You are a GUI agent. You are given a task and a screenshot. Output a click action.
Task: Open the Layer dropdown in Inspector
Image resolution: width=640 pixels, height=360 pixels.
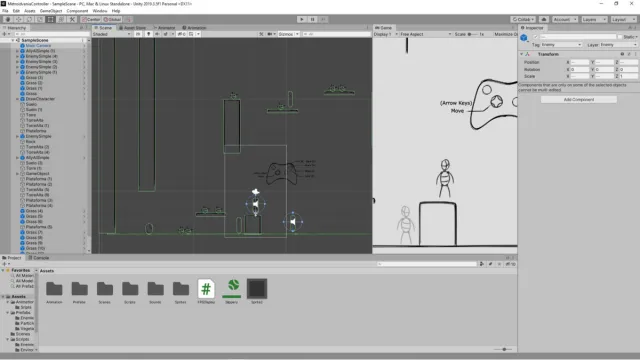click(618, 45)
